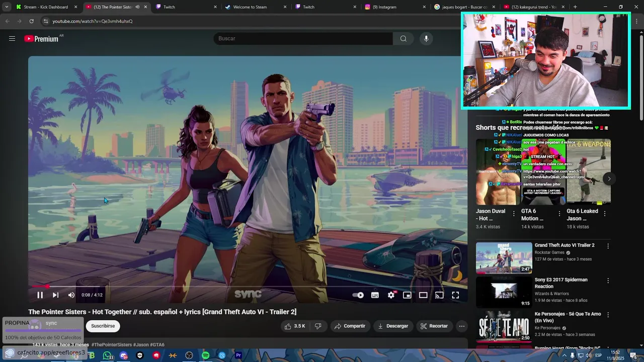644x362 pixels.
Task: Go forward in browser history
Action: pos(19,21)
